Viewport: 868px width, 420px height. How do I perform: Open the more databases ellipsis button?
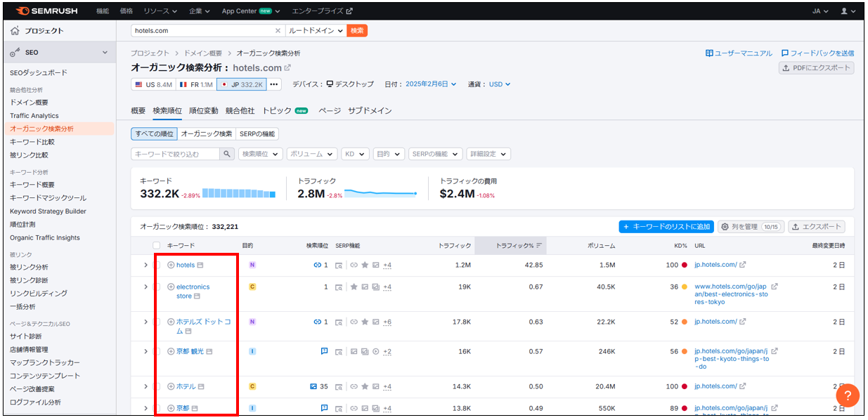[x=275, y=84]
